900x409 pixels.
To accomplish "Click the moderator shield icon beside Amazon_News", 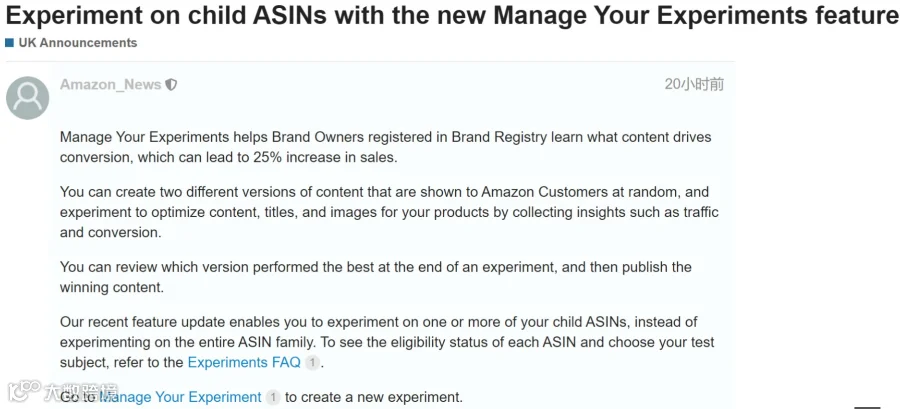I will coord(171,85).
